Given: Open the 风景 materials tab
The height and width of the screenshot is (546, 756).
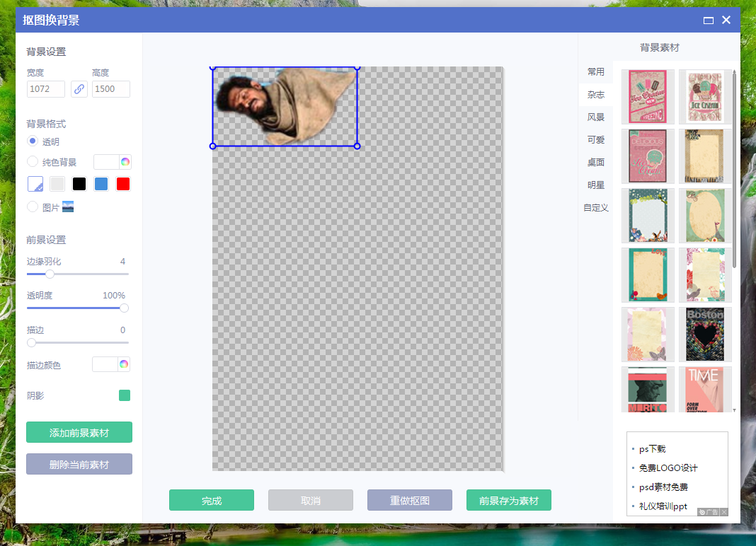Looking at the screenshot, I should click(x=596, y=117).
